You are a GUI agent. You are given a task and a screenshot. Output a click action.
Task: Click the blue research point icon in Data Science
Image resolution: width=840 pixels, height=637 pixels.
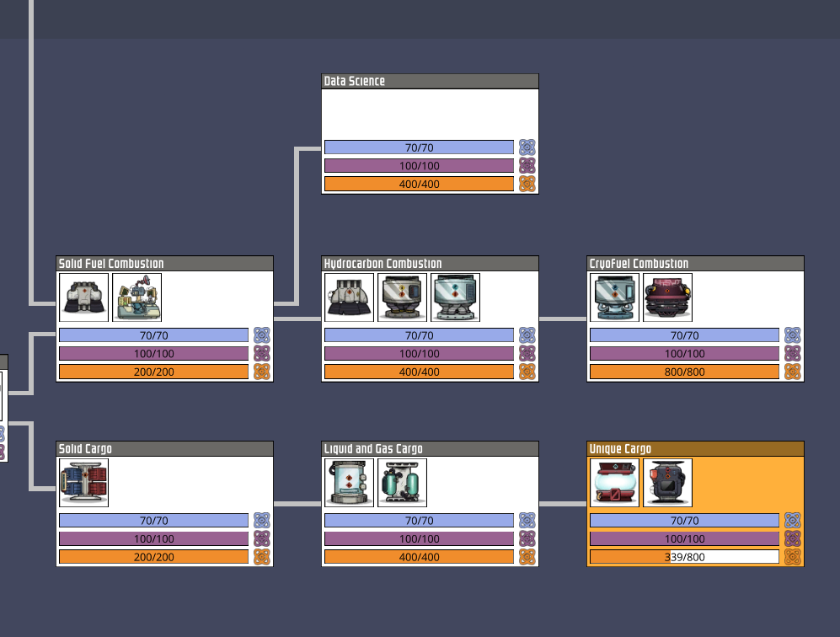point(527,147)
